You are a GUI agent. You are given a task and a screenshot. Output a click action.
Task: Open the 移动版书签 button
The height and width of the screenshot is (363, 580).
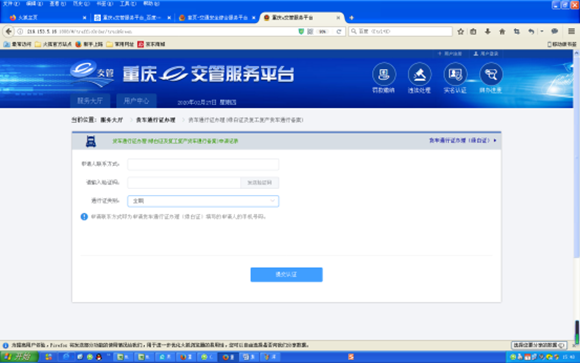(562, 44)
